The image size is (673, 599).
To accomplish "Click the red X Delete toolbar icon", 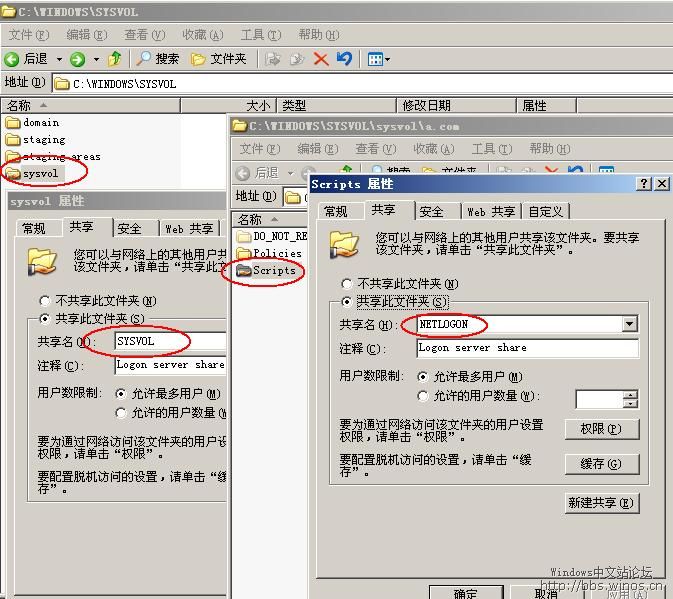I will pos(321,59).
